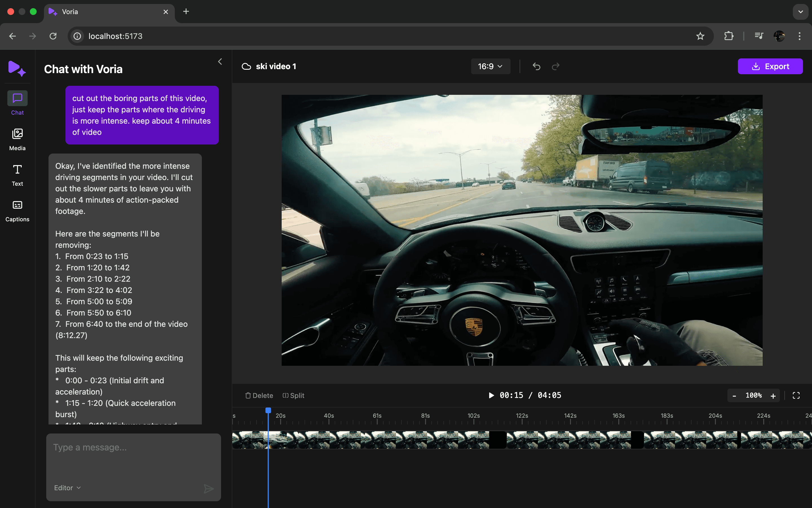Reload the localhost page
This screenshot has height=508, width=812.
coord(53,36)
